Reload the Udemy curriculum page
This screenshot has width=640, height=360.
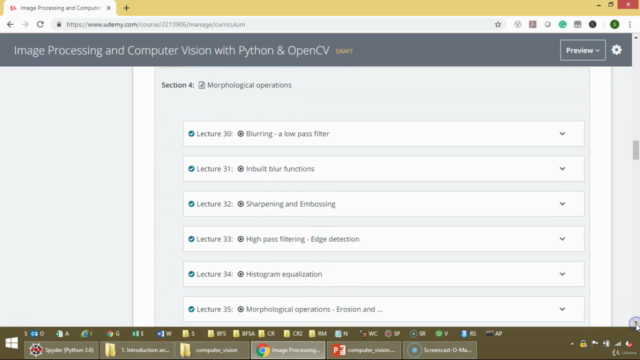40,24
